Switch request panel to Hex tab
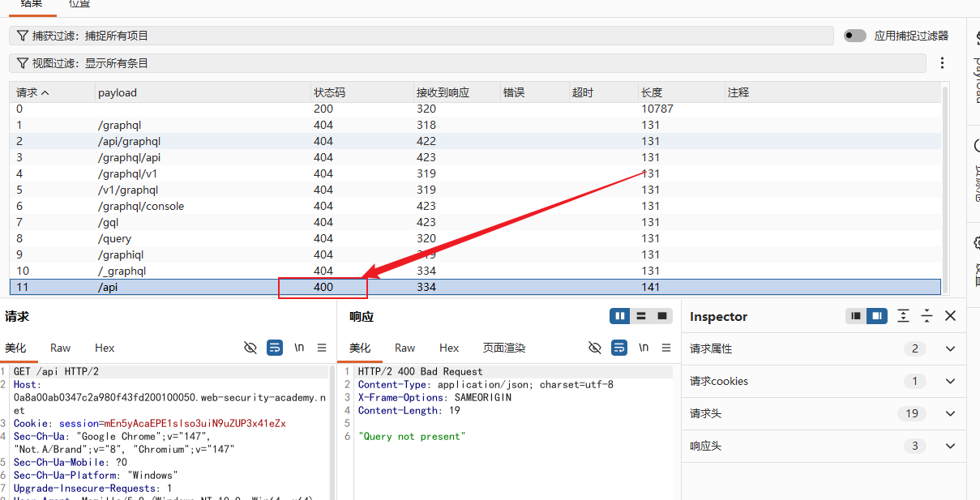The width and height of the screenshot is (980, 500). coord(105,348)
